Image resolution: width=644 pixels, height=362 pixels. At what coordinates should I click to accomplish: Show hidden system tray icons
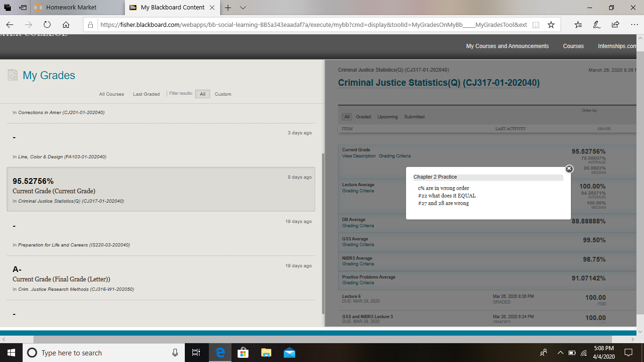coord(561,353)
